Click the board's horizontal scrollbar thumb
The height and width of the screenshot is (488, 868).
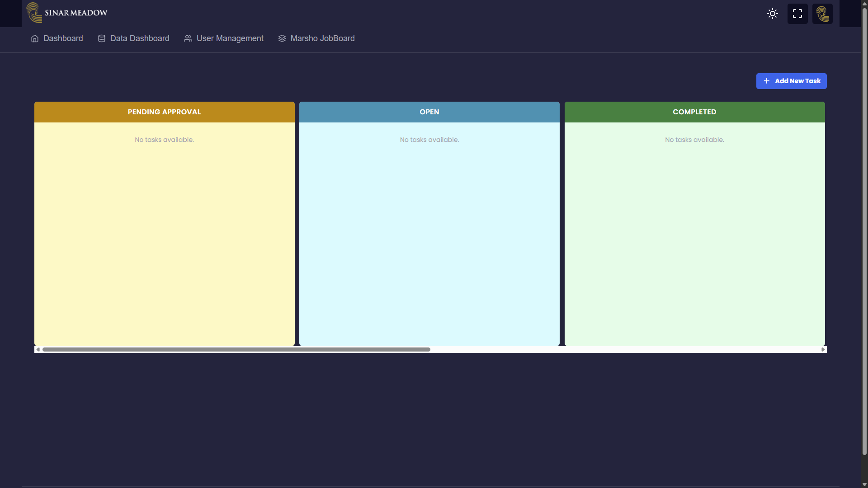click(236, 349)
